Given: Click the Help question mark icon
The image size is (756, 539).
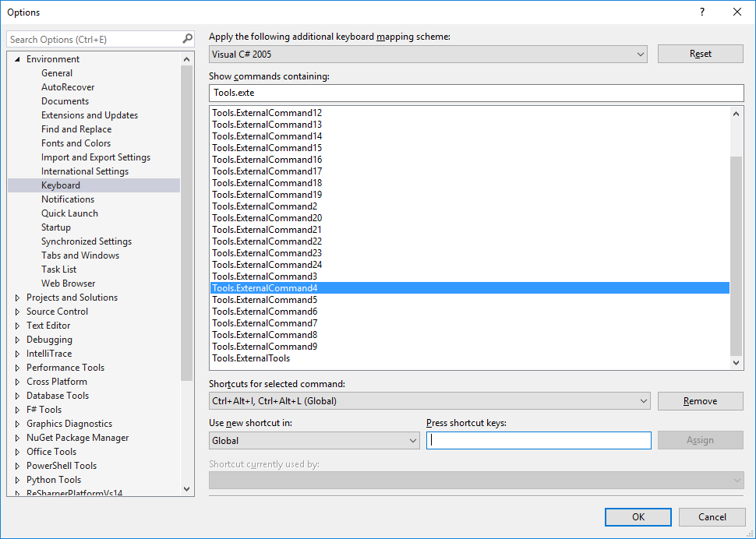Looking at the screenshot, I should coord(701,12).
